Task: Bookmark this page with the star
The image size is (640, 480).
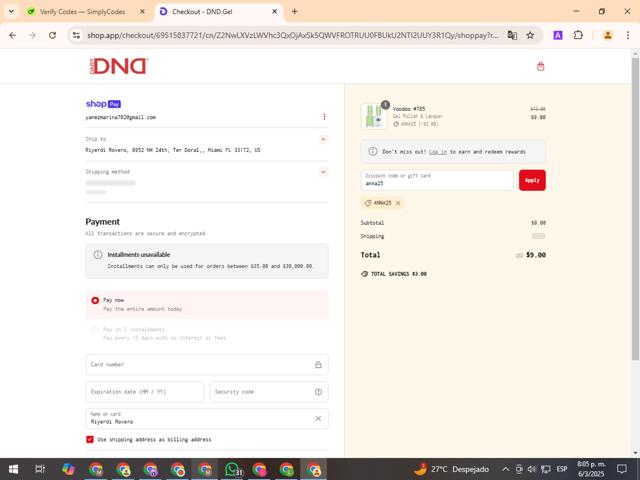Action: [x=530, y=36]
